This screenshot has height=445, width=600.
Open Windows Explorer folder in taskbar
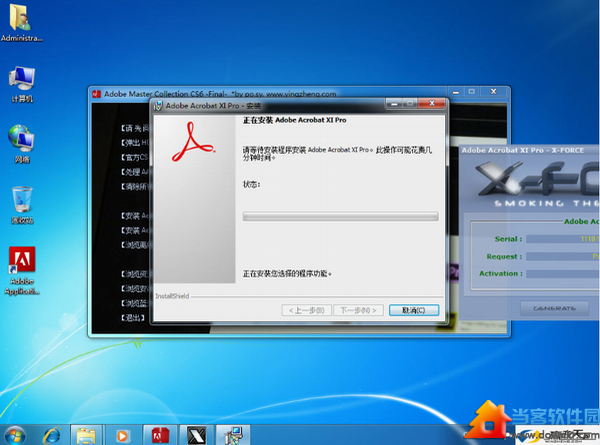click(86, 435)
